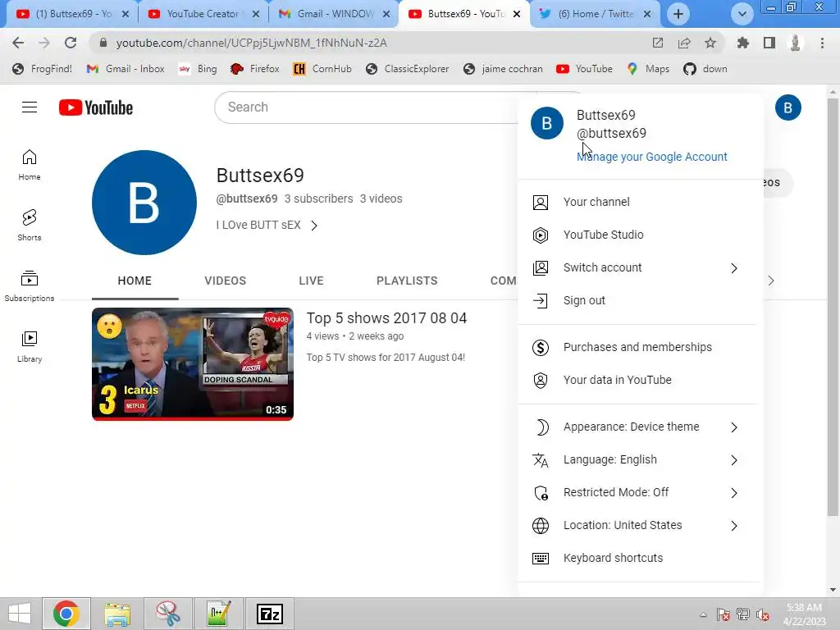Viewport: 840px width, 630px height.
Task: Open the tab search dropdown arrow
Action: [x=742, y=14]
